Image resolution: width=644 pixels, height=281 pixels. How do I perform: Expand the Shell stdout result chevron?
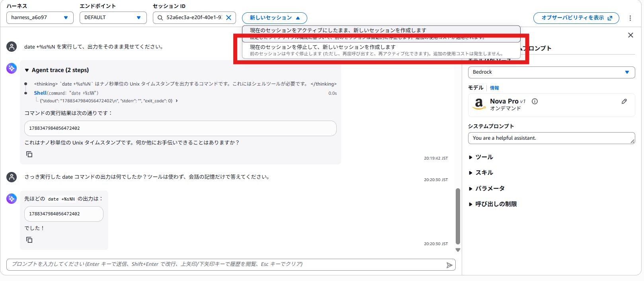(177, 101)
